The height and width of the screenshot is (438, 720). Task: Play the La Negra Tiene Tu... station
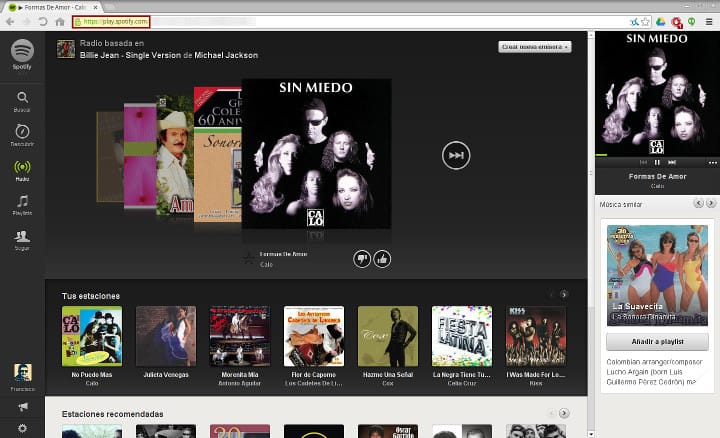pyautogui.click(x=462, y=336)
